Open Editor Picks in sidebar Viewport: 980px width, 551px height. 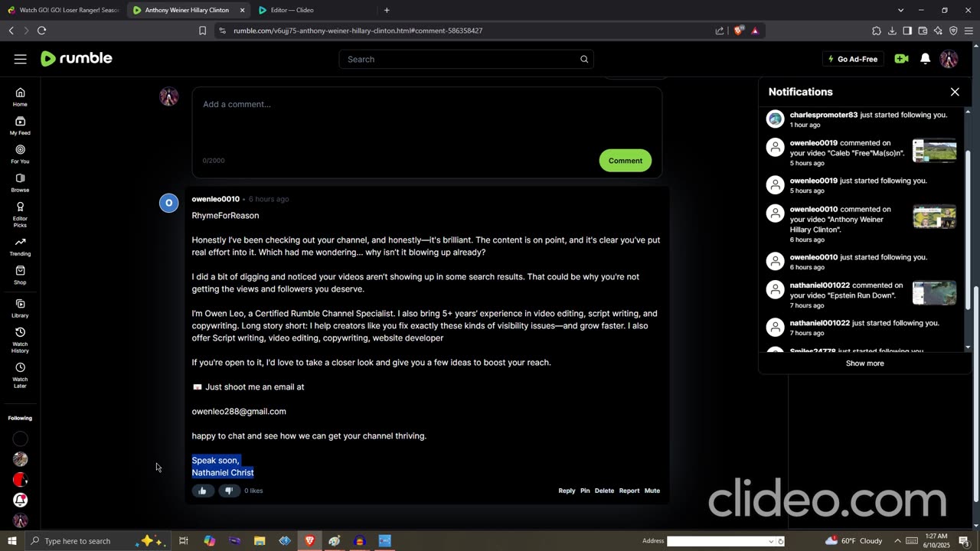point(20,214)
